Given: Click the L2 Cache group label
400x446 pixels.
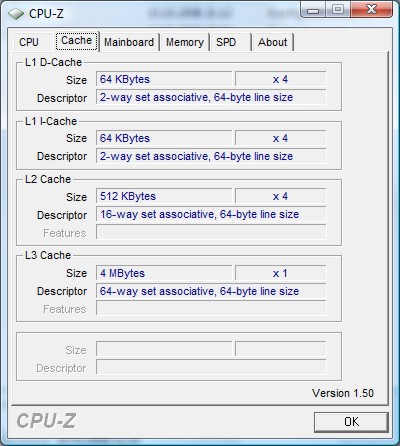Looking at the screenshot, I should 48,179.
